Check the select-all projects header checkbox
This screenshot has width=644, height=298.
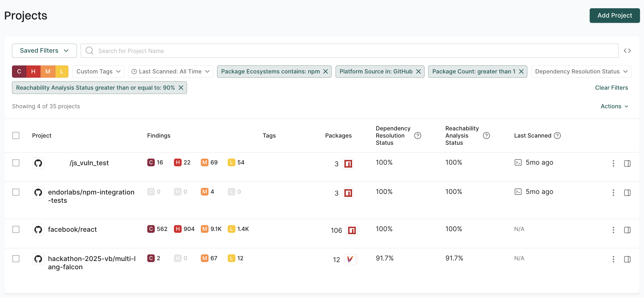pos(16,135)
